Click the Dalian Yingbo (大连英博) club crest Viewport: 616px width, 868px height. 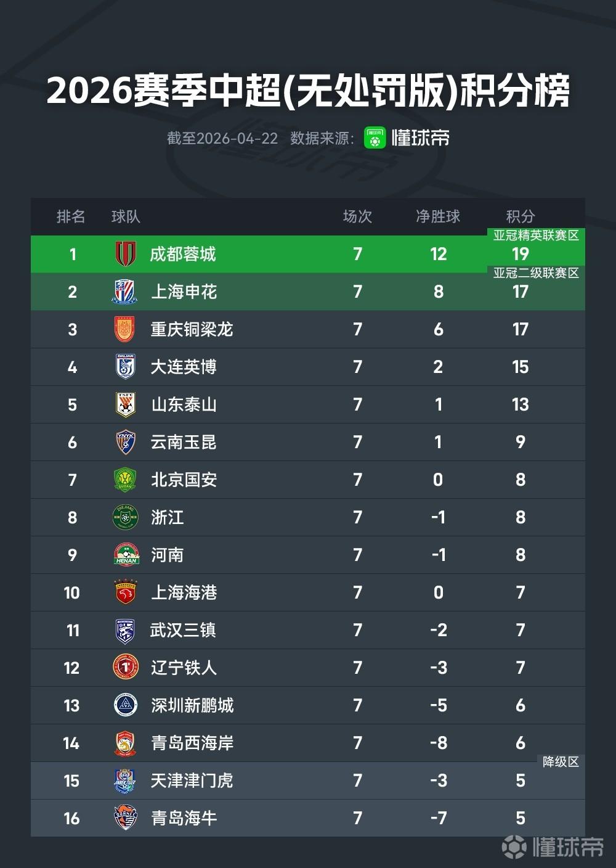click(x=126, y=367)
